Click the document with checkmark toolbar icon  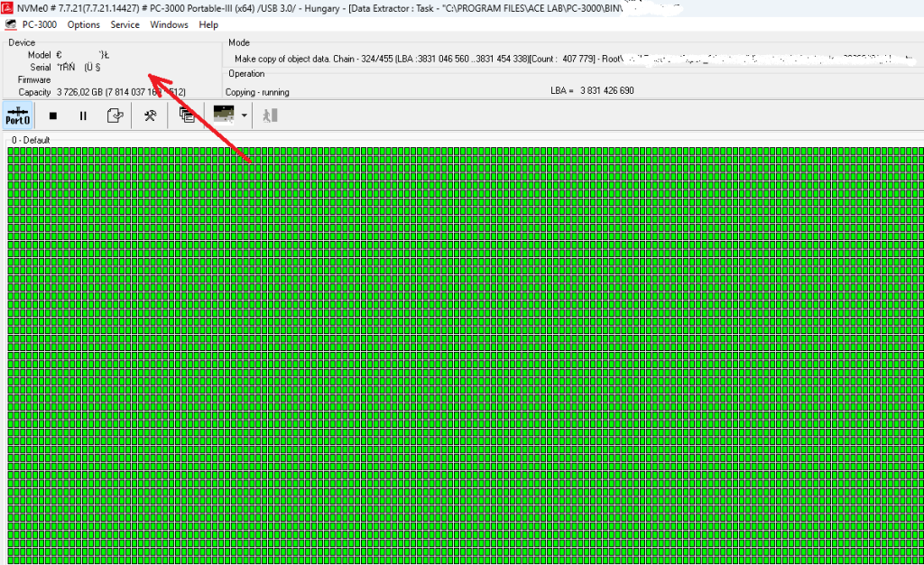[115, 116]
